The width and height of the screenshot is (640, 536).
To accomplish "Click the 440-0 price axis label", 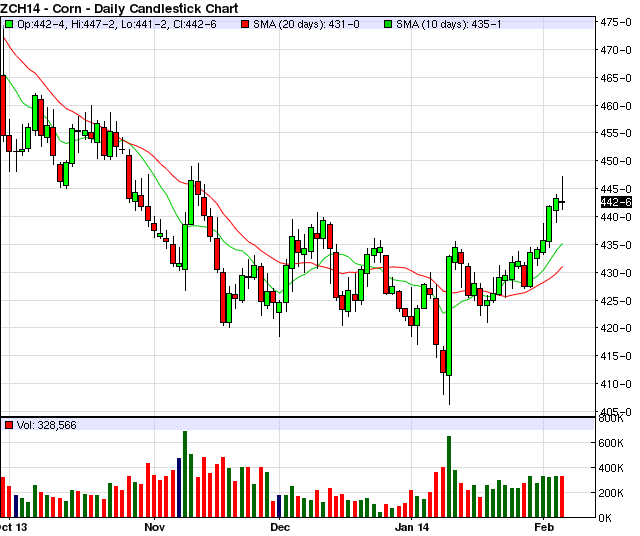I will [616, 217].
